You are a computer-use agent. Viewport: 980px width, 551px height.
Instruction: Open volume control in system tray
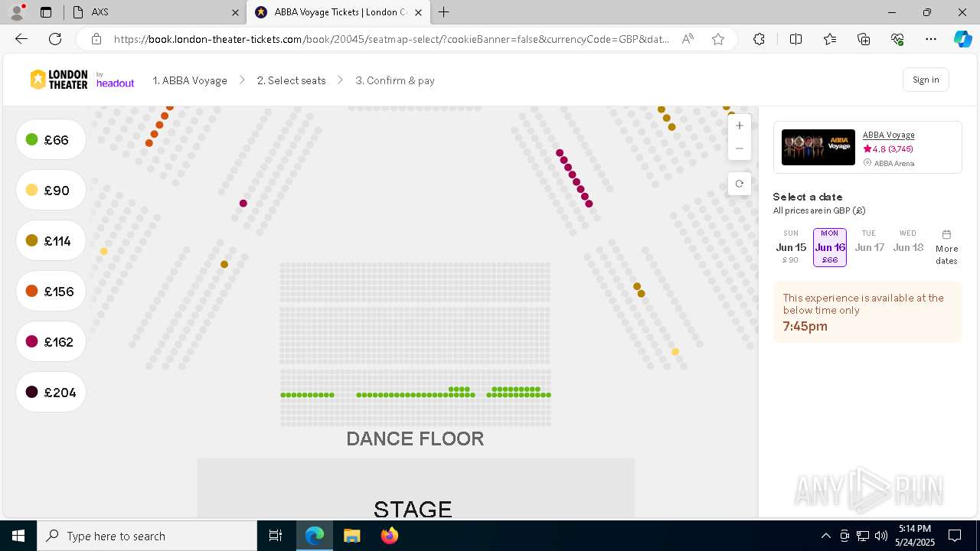880,536
